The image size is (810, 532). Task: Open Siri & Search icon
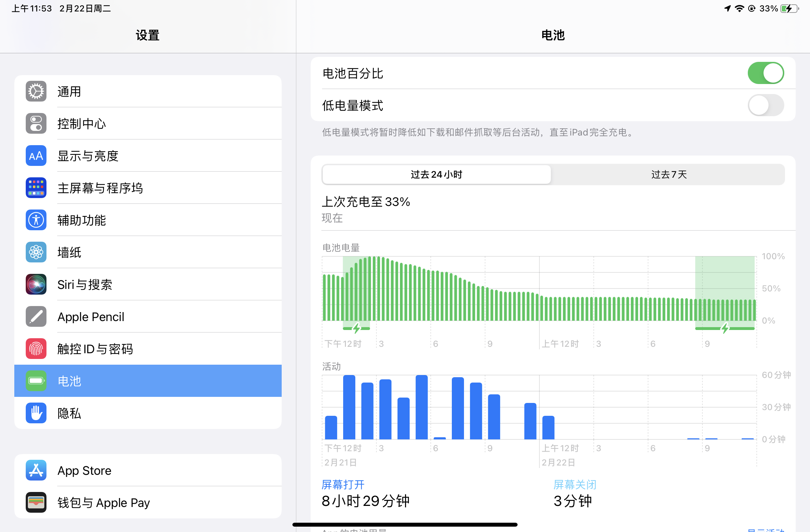point(36,285)
